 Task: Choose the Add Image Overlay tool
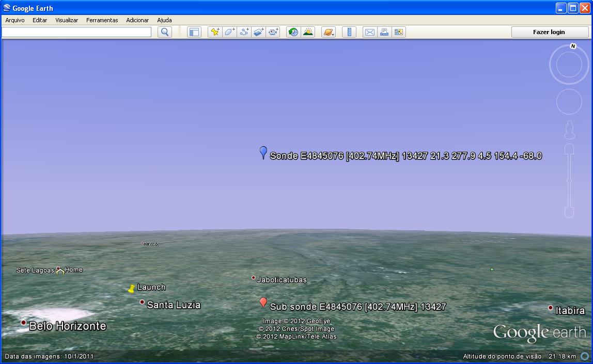click(x=258, y=32)
